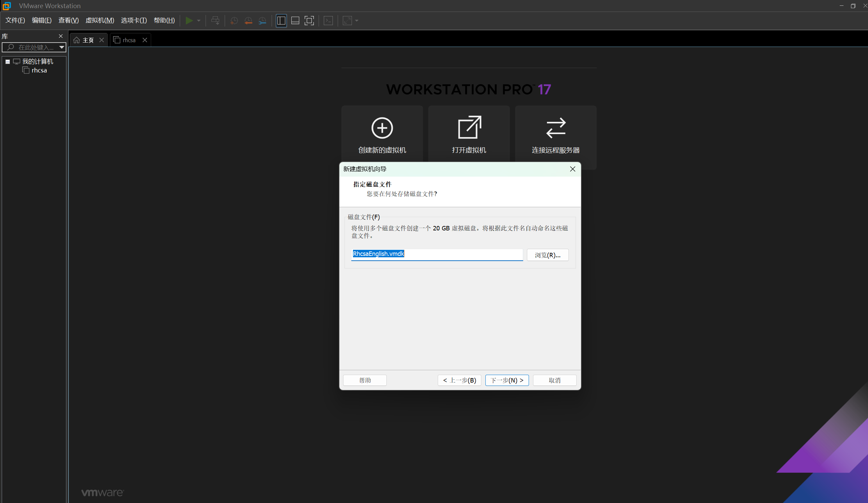Close the rhcsa tab
The width and height of the screenshot is (868, 503).
145,40
